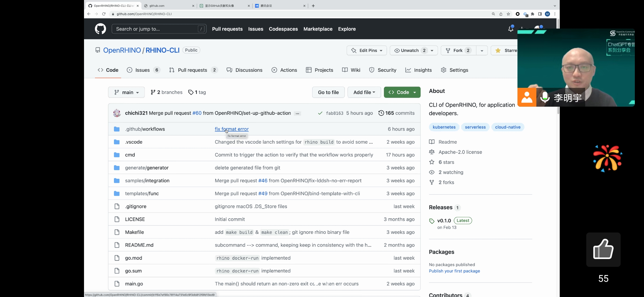Click the kubernetes topic tag
Viewport: 644px width, 297px height.
coord(444,127)
